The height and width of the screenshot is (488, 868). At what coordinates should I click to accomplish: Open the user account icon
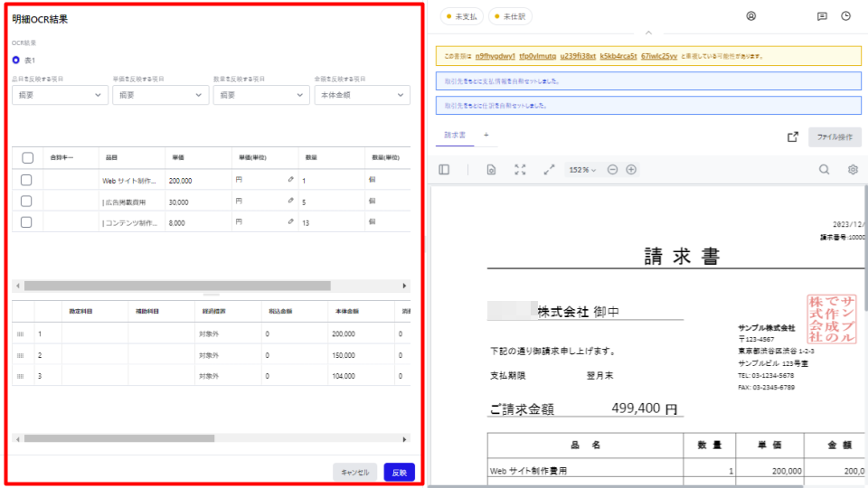750,16
